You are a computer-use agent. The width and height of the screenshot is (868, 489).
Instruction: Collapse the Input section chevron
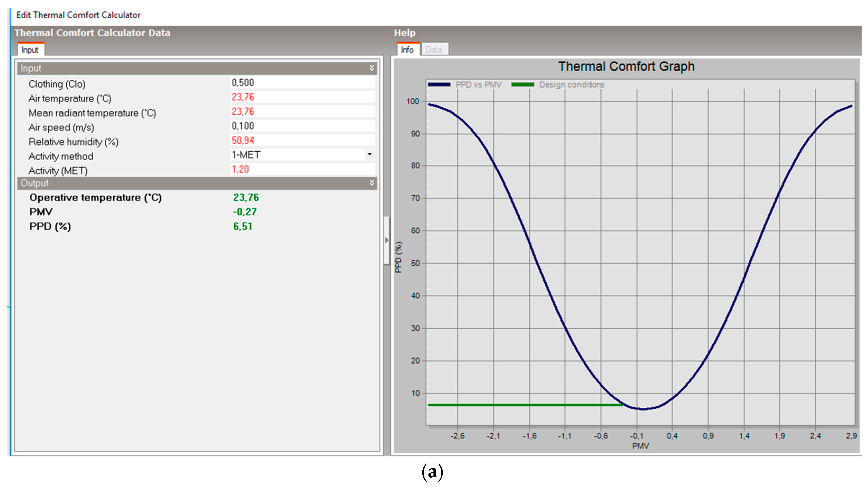371,68
